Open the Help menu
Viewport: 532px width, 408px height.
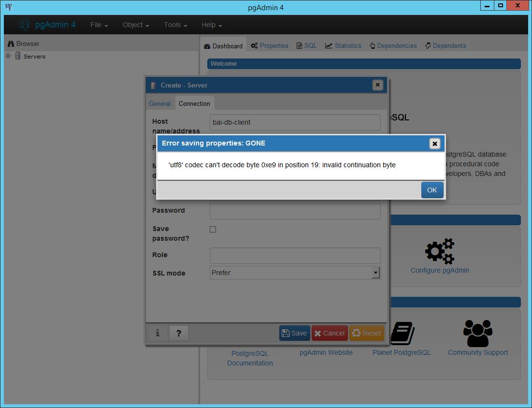[212, 25]
